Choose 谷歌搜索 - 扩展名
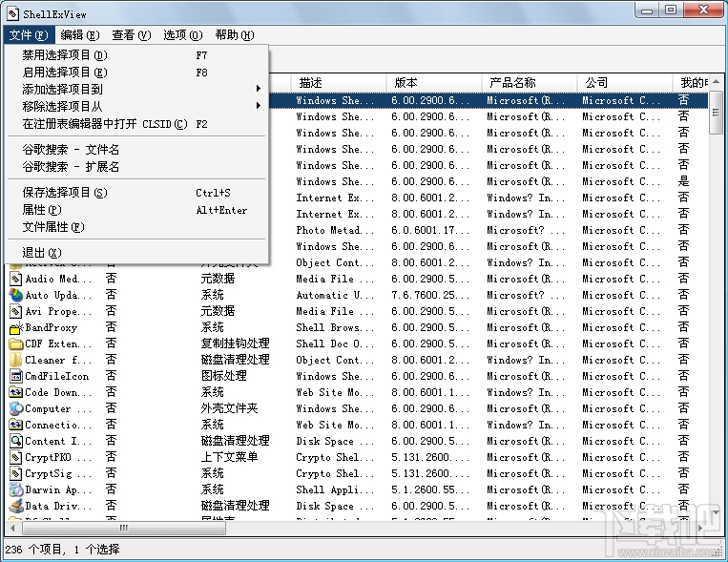Viewport: 728px width, 562px height. pos(136,167)
